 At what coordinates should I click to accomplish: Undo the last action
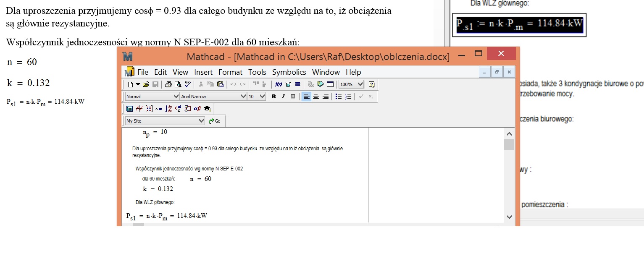pyautogui.click(x=233, y=84)
